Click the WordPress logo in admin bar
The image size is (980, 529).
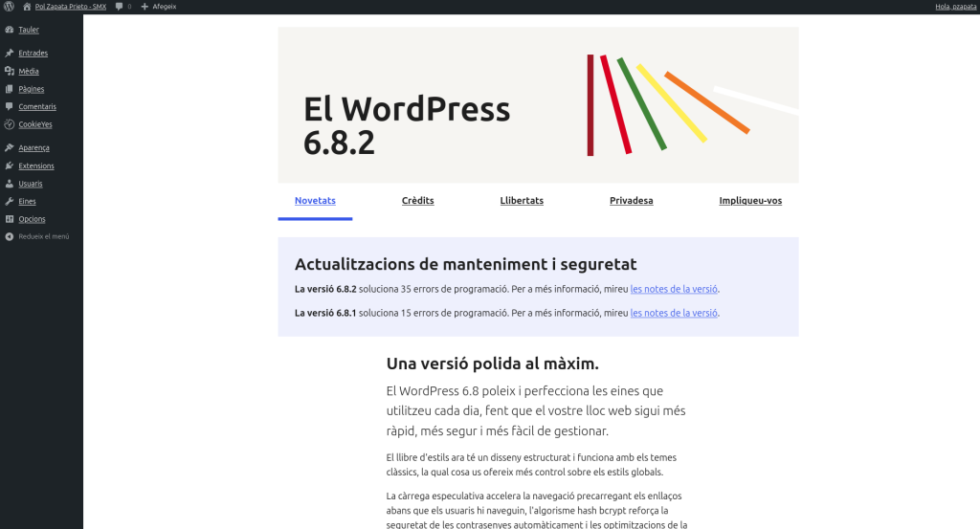pos(9,7)
